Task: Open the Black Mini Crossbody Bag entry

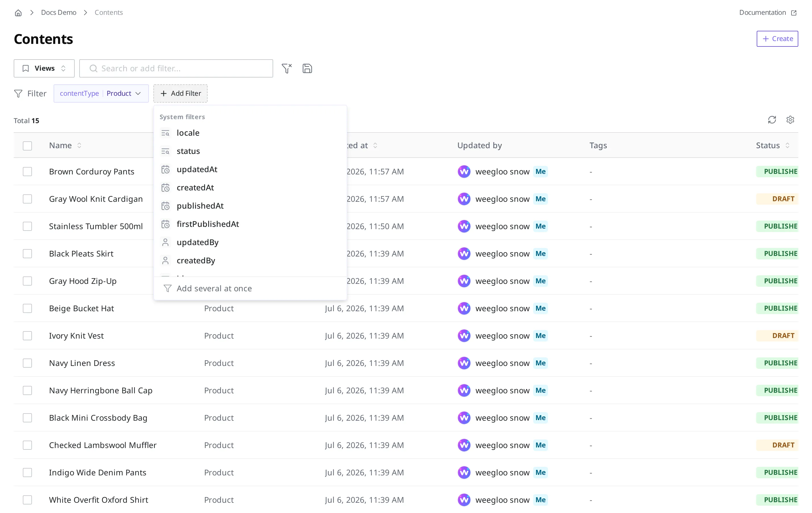Action: point(98,418)
